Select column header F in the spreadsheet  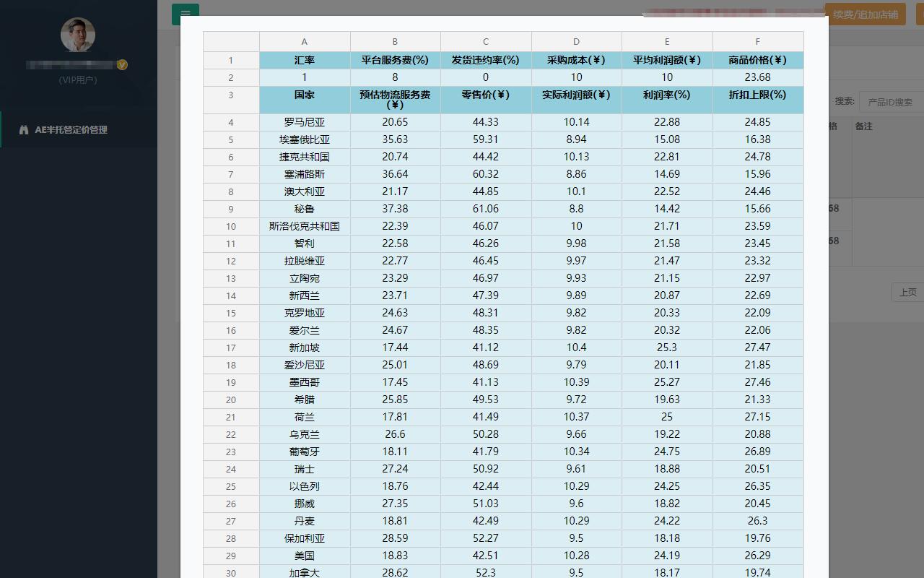pos(758,41)
